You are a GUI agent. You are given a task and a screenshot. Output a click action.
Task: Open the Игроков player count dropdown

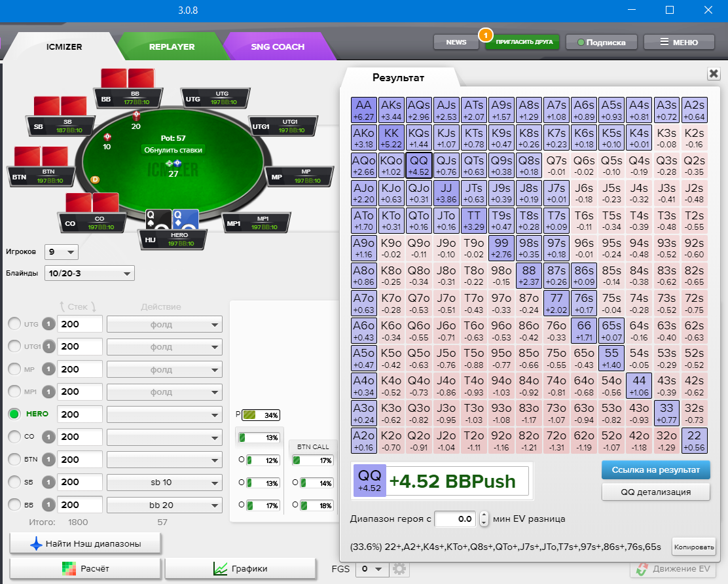(62, 252)
